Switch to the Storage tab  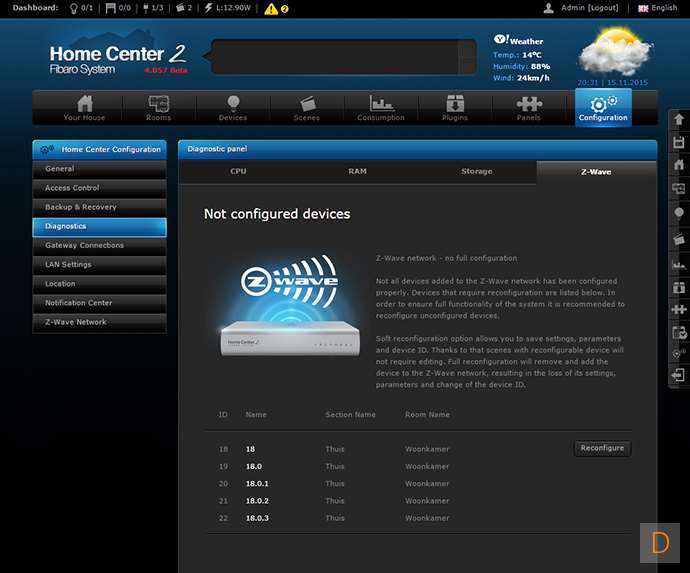476,171
